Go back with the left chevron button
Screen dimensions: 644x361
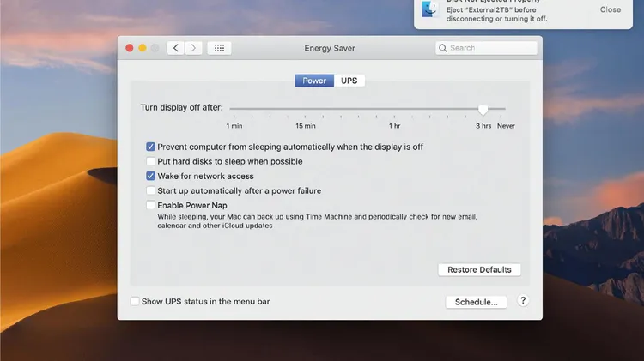coord(176,48)
